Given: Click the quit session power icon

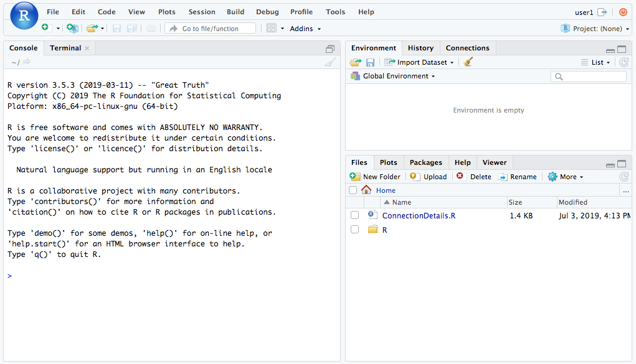Looking at the screenshot, I should pyautogui.click(x=623, y=12).
